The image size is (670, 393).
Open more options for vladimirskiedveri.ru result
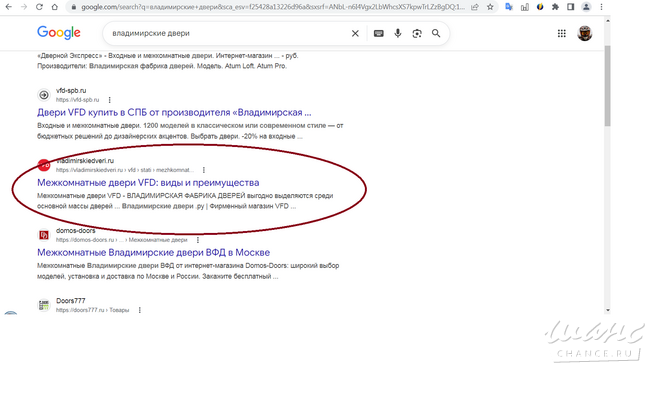click(204, 170)
